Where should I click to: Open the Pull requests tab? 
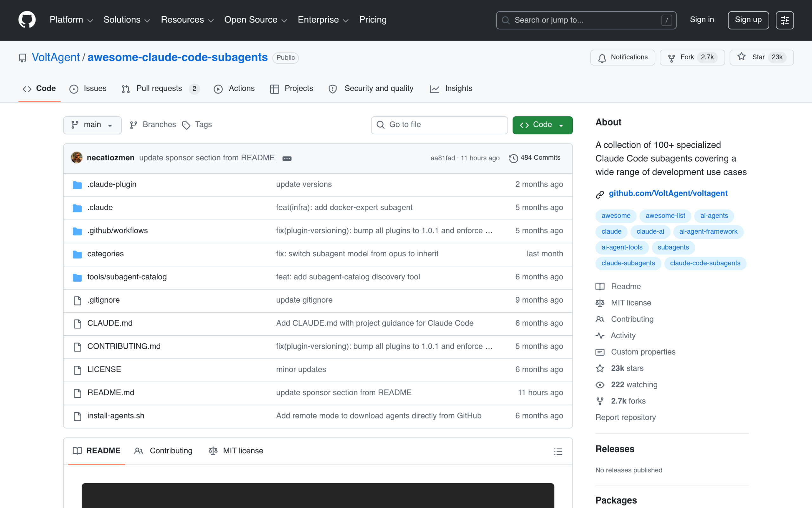(161, 89)
